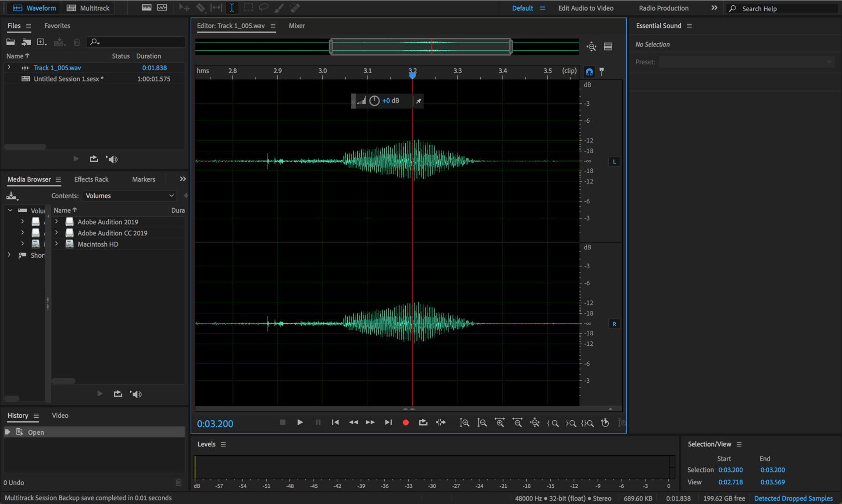This screenshot has width=842, height=504.
Task: Expand Track 1_005.wav file entry
Action: (x=9, y=67)
